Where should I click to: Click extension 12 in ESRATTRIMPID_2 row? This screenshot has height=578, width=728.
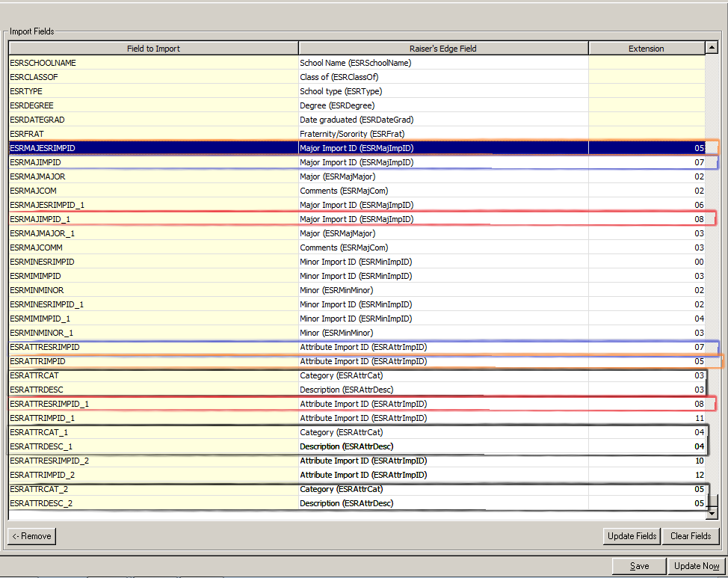(x=647, y=475)
